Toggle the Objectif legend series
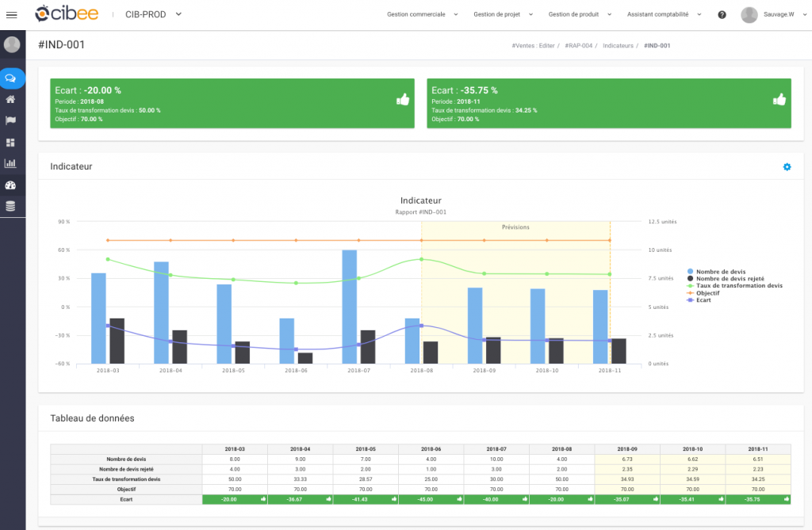This screenshot has height=530, width=812. pos(703,293)
